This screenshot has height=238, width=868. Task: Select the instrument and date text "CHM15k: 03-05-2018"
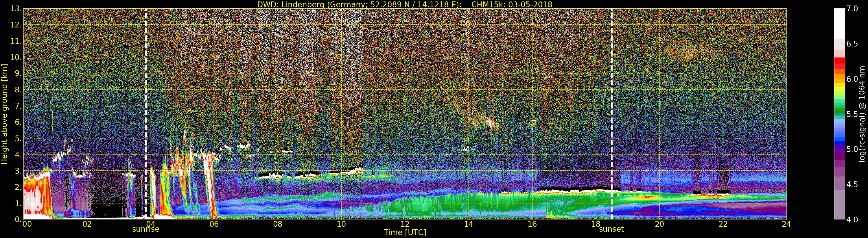tap(512, 4)
